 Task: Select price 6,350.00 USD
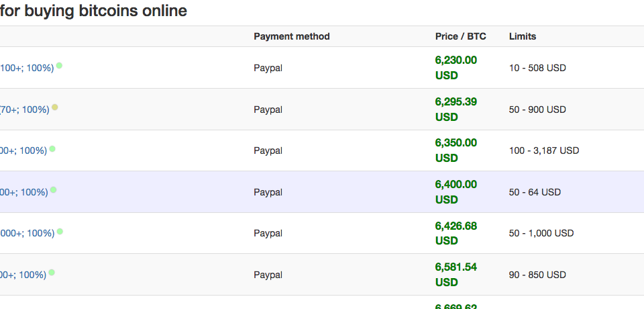tap(456, 150)
